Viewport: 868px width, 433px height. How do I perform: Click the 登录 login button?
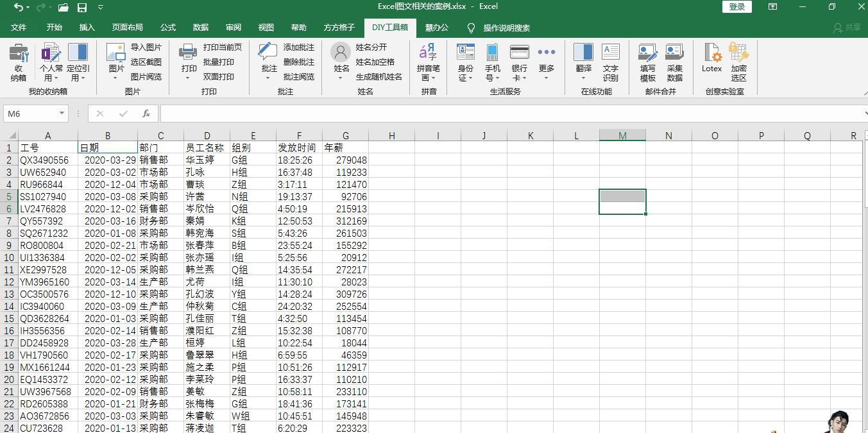pyautogui.click(x=737, y=7)
